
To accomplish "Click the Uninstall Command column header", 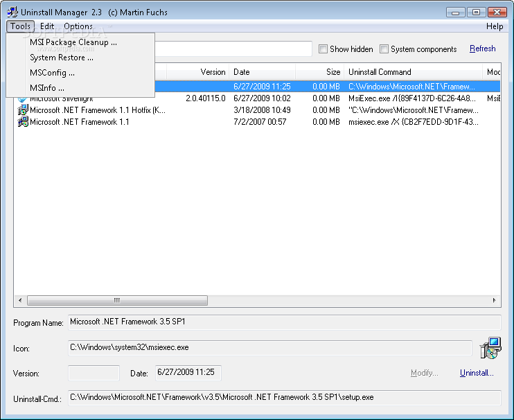I will point(413,72).
